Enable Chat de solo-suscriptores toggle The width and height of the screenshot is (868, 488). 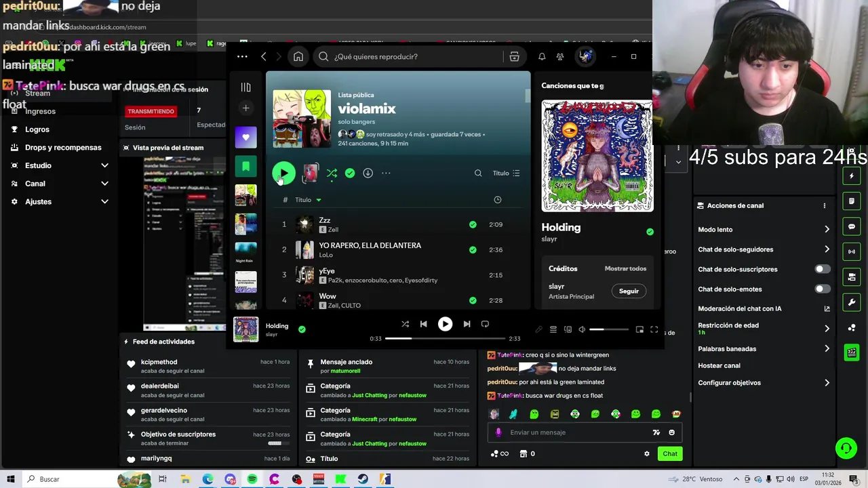(823, 270)
